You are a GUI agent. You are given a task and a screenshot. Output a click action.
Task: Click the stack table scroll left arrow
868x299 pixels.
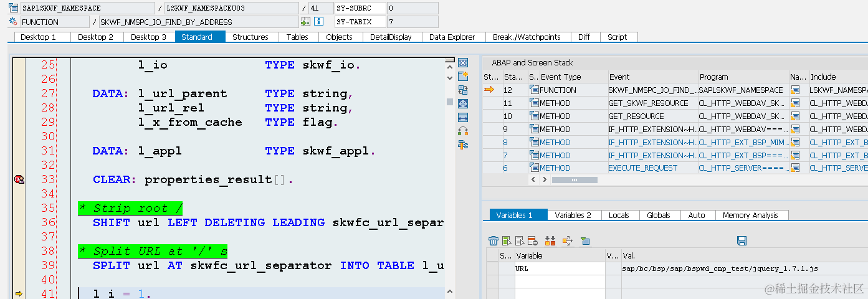pyautogui.click(x=533, y=179)
